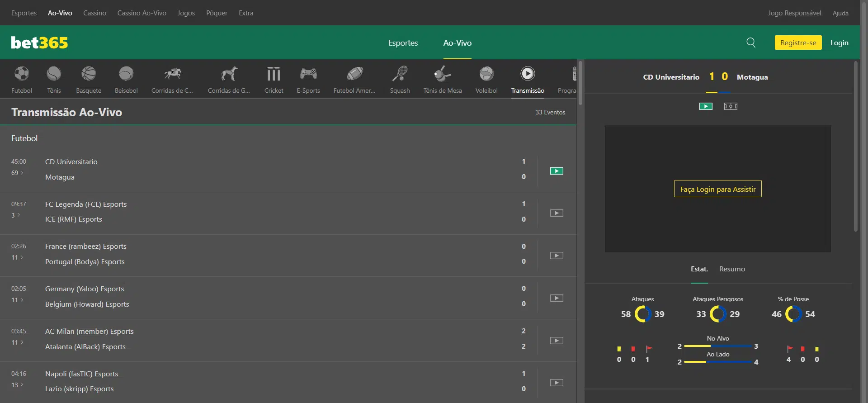Open Cassino in the top menu
This screenshot has width=868, height=403.
tap(94, 13)
